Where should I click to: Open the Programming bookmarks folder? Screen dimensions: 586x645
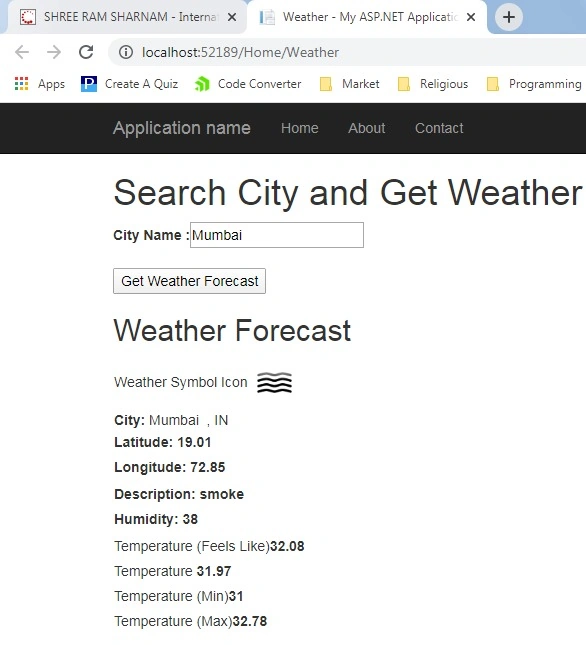click(534, 84)
